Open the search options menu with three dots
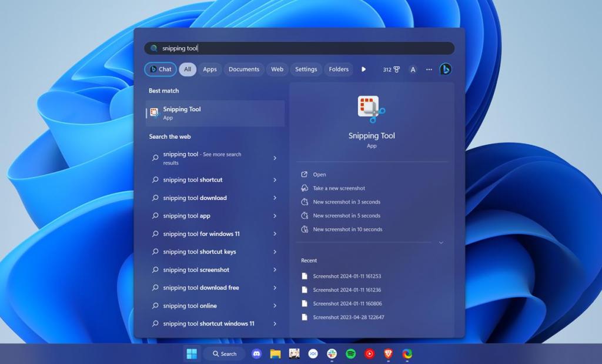This screenshot has height=364, width=602. [x=429, y=69]
